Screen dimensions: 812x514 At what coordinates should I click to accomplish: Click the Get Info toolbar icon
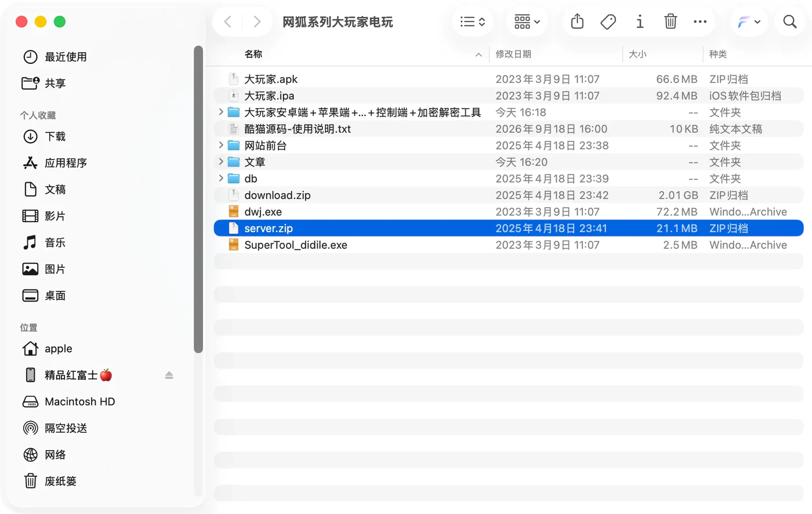tap(640, 22)
